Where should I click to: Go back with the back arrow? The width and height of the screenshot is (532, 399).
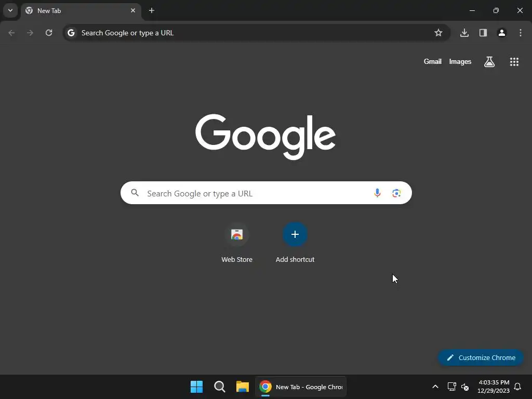(11, 33)
